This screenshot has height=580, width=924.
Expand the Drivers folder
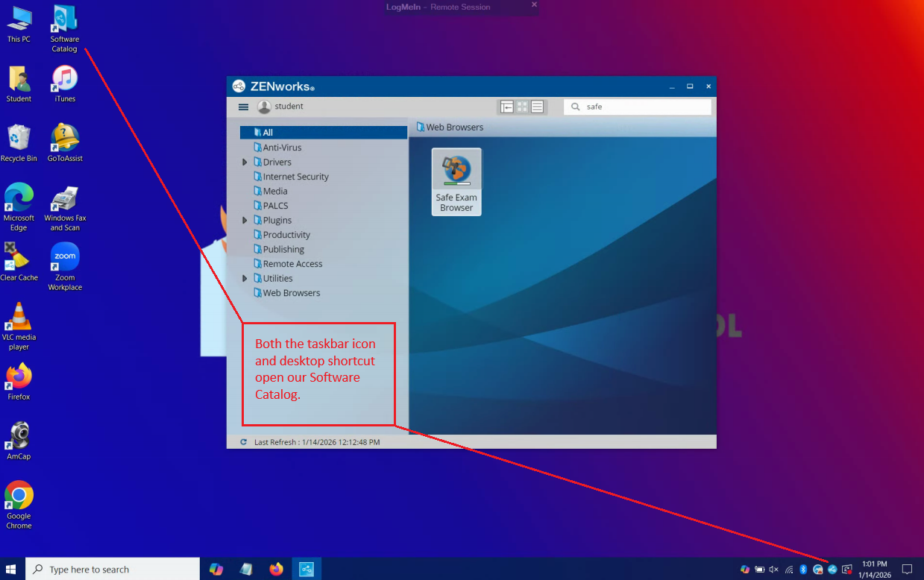click(245, 162)
